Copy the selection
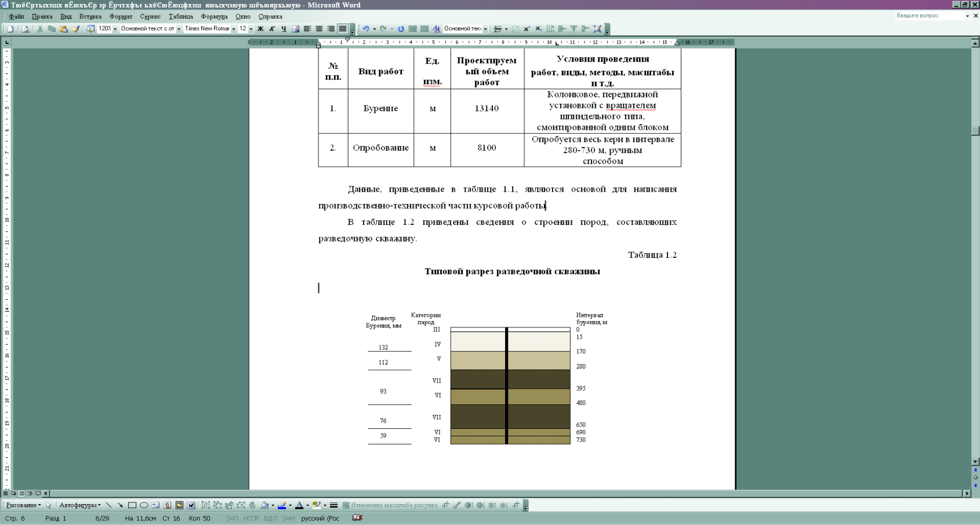Image resolution: width=980 pixels, height=525 pixels. point(52,28)
